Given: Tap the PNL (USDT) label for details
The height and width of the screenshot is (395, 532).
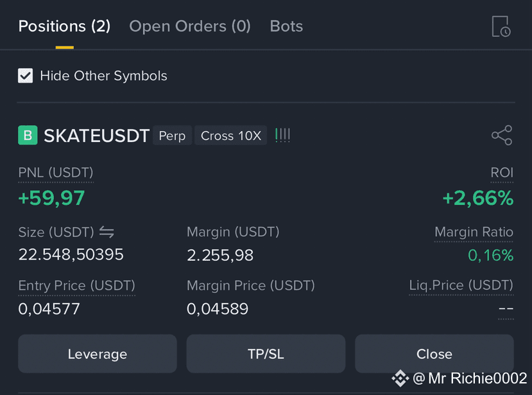Looking at the screenshot, I should click(x=56, y=173).
